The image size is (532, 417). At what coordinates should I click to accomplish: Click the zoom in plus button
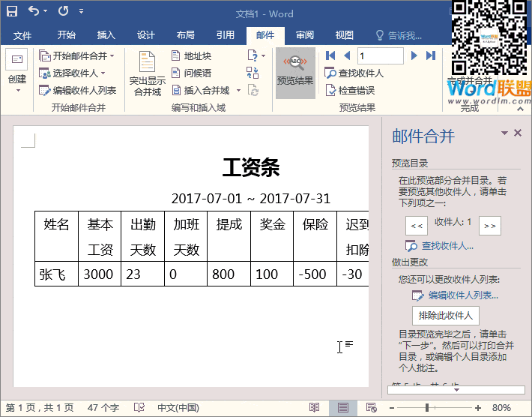click(478, 407)
